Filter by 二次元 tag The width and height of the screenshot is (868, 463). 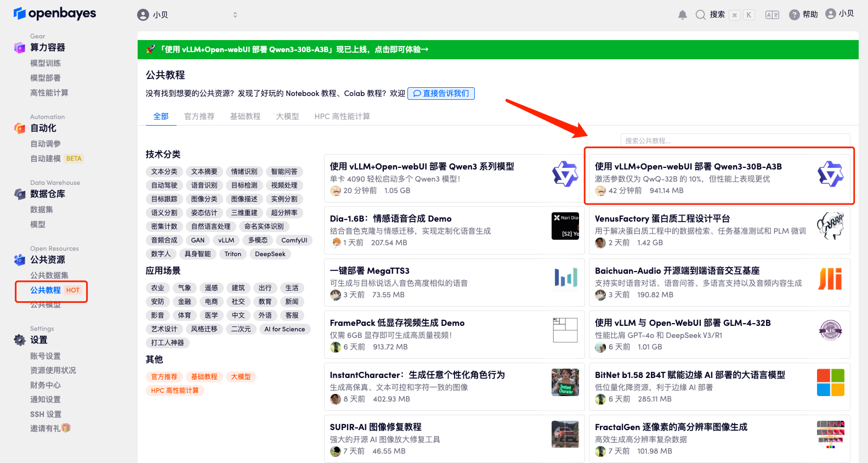(241, 329)
